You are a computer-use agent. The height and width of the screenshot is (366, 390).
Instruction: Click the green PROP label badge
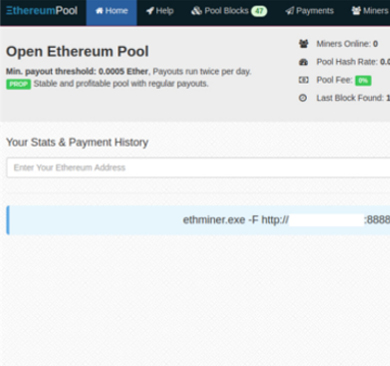coord(18,84)
